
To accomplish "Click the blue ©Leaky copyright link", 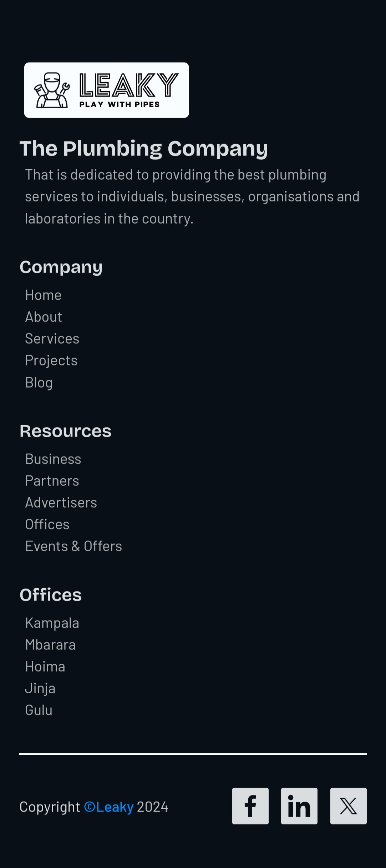I will coord(109,807).
